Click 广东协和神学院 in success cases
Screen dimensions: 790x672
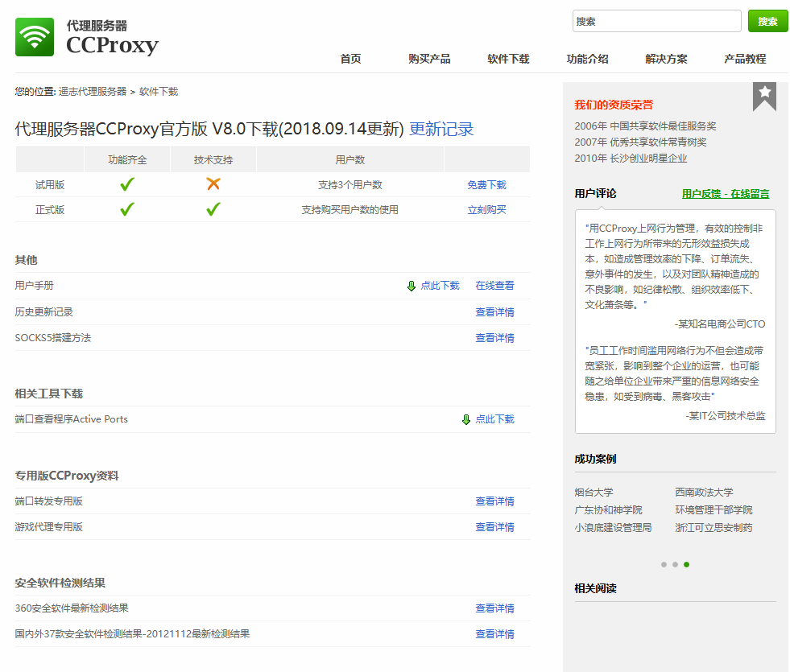609,510
